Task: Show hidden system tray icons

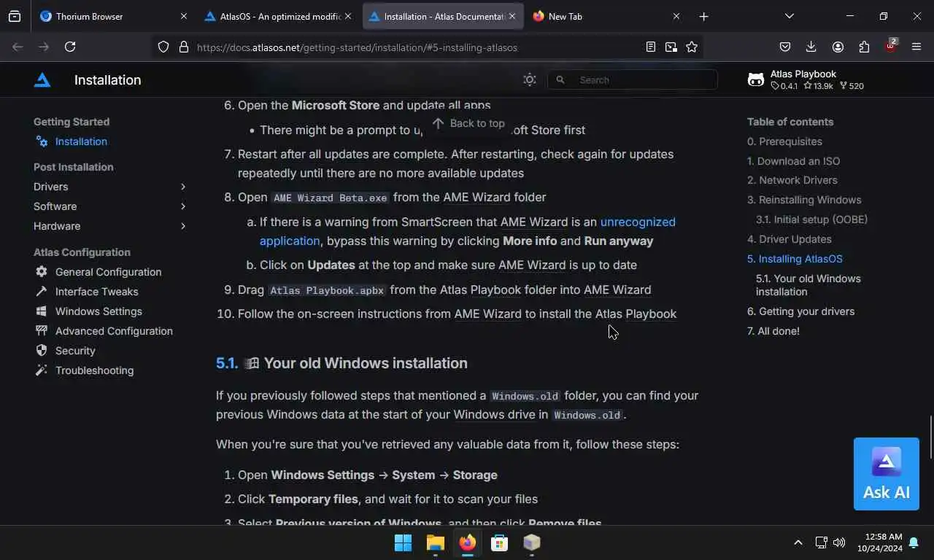Action: click(798, 542)
